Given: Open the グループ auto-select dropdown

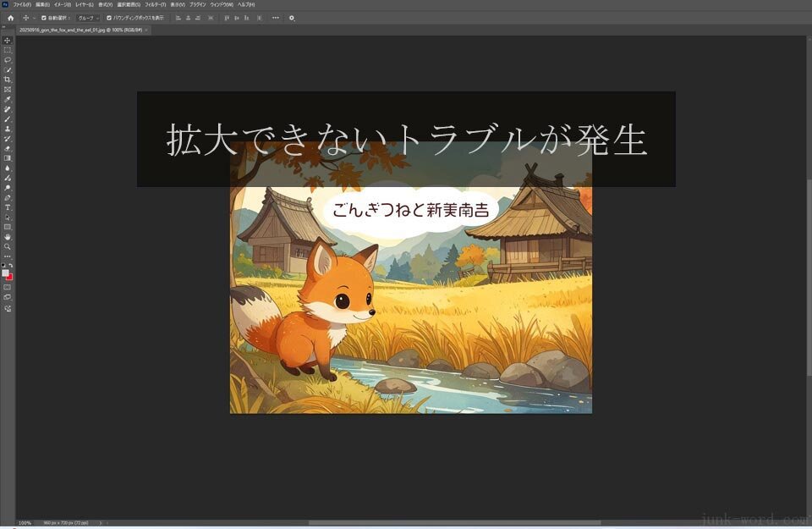Looking at the screenshot, I should click(x=87, y=17).
